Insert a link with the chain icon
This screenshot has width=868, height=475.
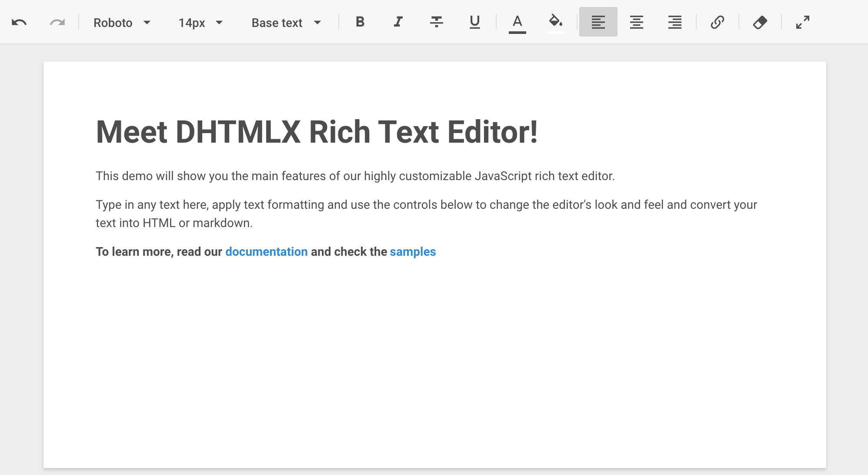[x=718, y=22]
